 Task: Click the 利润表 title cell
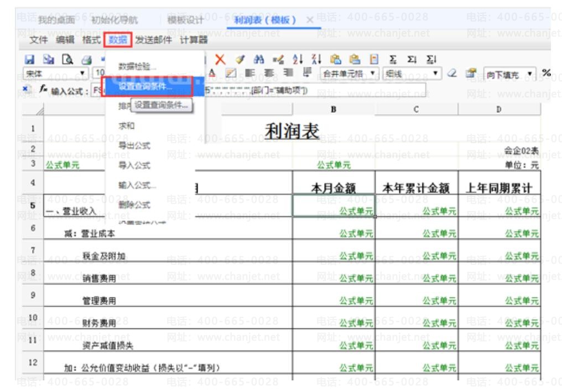click(x=292, y=130)
